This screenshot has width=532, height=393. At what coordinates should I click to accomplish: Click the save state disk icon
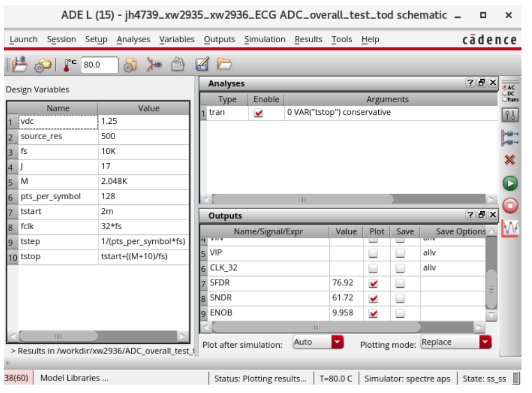(x=20, y=65)
